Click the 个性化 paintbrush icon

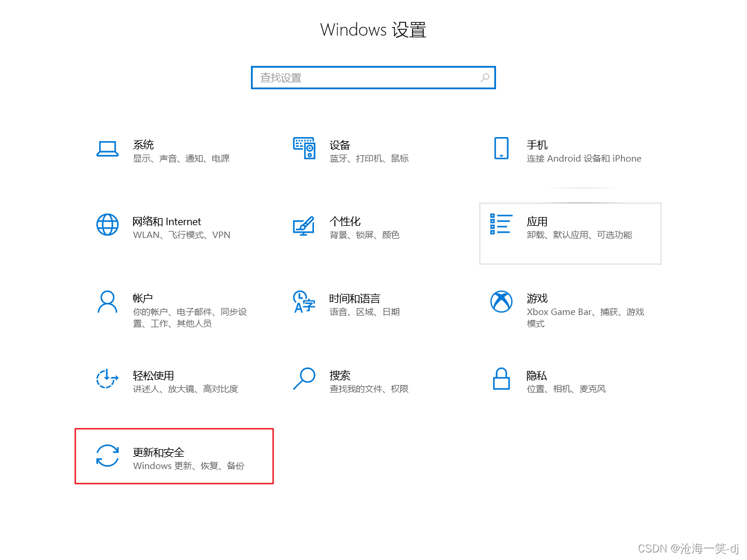(x=303, y=226)
